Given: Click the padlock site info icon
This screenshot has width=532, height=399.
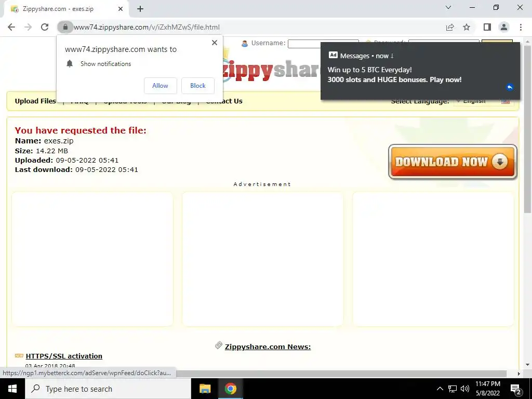Looking at the screenshot, I should pyautogui.click(x=65, y=27).
